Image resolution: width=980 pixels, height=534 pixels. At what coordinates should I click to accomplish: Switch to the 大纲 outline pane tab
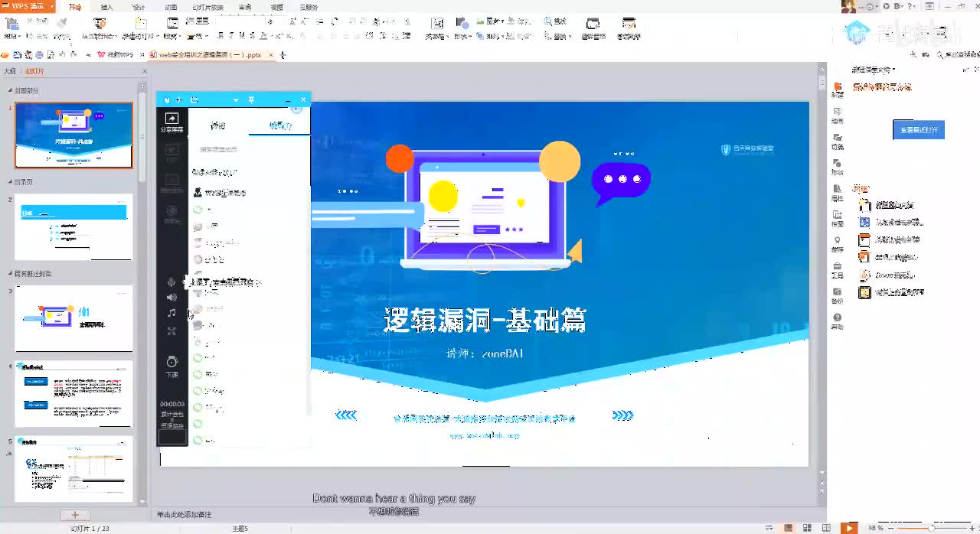[x=9, y=71]
